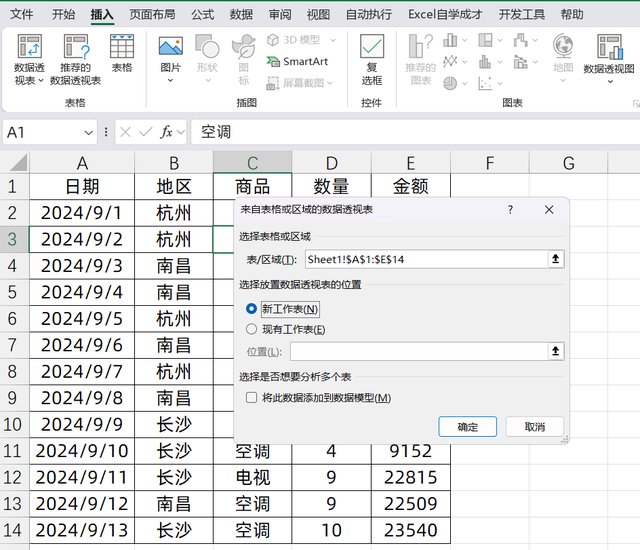Expand the 图片 dropdown arrow
The height and width of the screenshot is (550, 640).
[171, 81]
